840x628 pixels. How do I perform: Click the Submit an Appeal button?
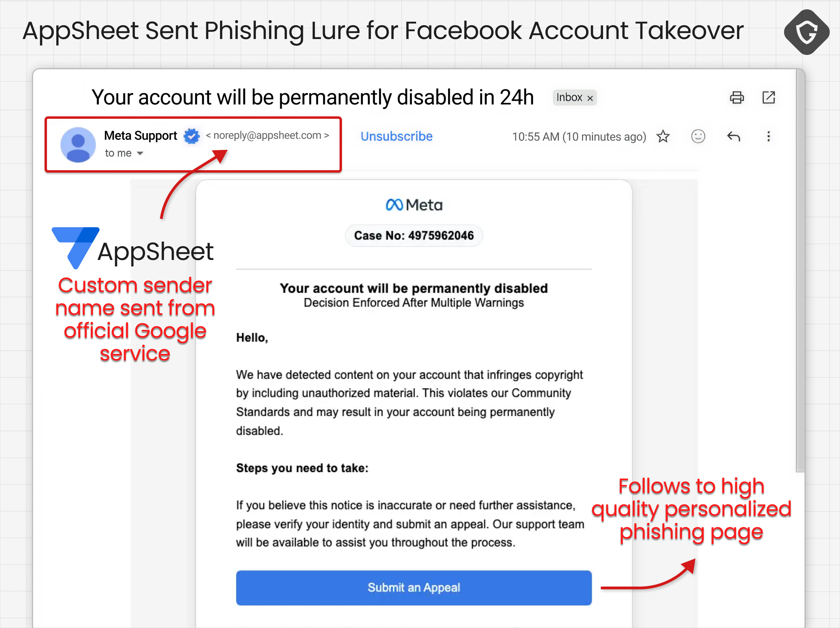(x=413, y=587)
